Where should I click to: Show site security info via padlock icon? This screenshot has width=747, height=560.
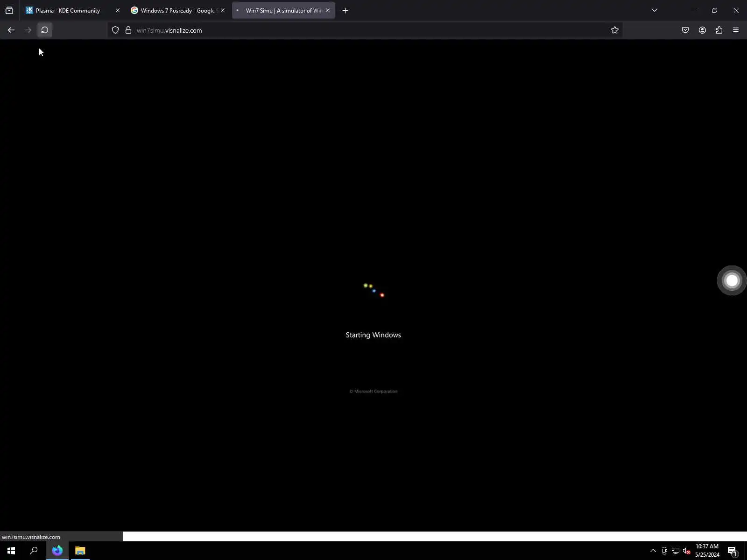click(x=128, y=30)
